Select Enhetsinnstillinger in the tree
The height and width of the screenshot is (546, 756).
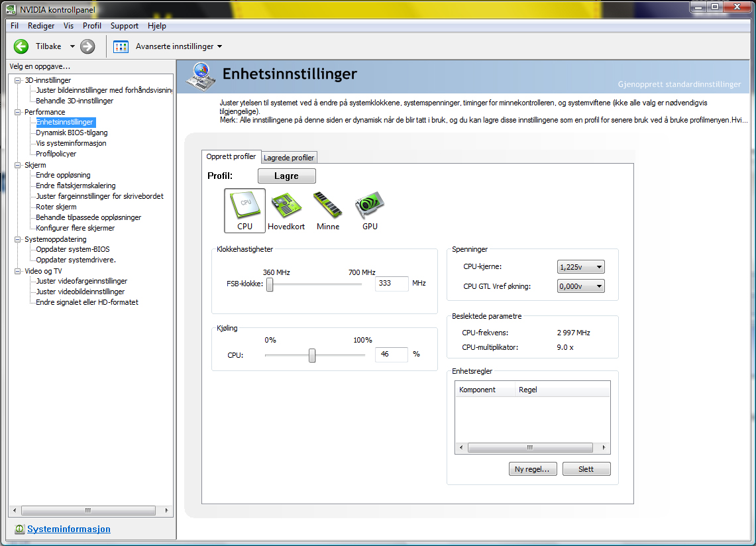[x=65, y=122]
